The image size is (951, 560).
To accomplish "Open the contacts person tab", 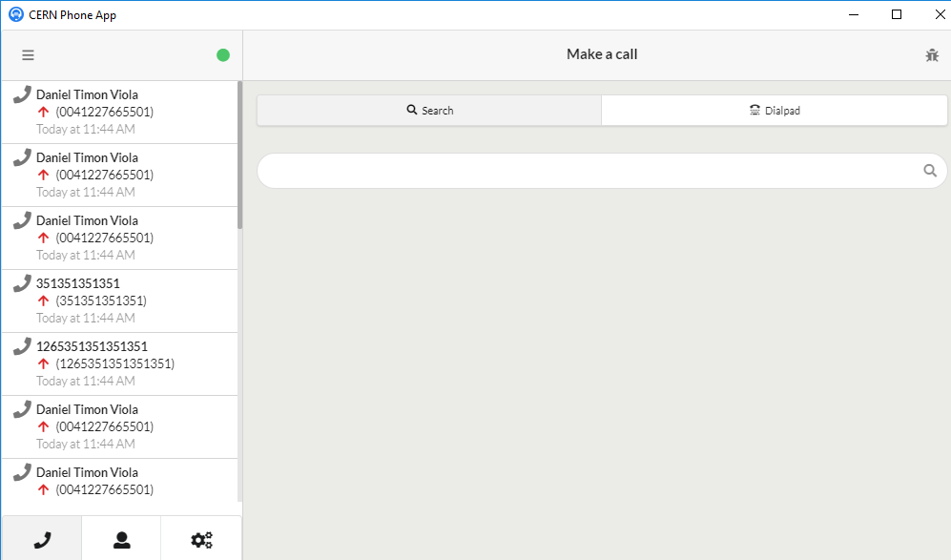I will pyautogui.click(x=121, y=539).
